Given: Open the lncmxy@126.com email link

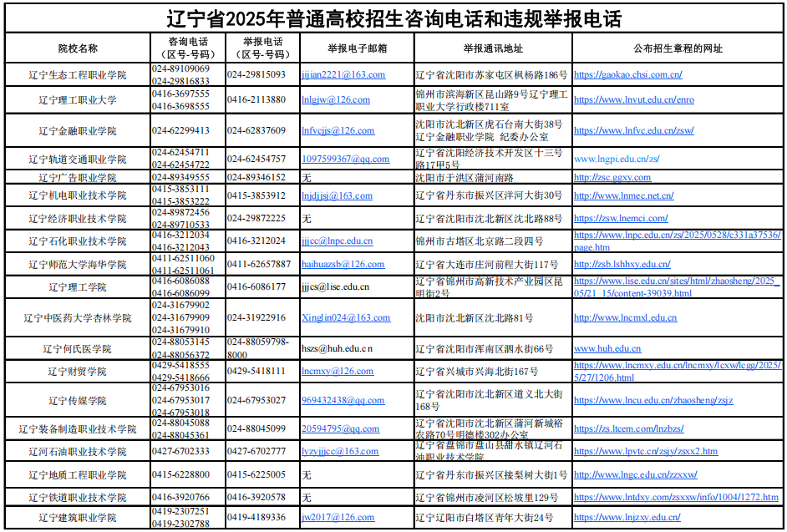Looking at the screenshot, I should coord(338,372).
